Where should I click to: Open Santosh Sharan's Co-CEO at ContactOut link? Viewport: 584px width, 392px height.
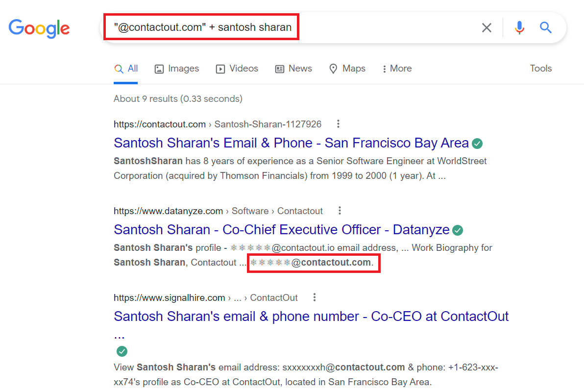pyautogui.click(x=311, y=317)
